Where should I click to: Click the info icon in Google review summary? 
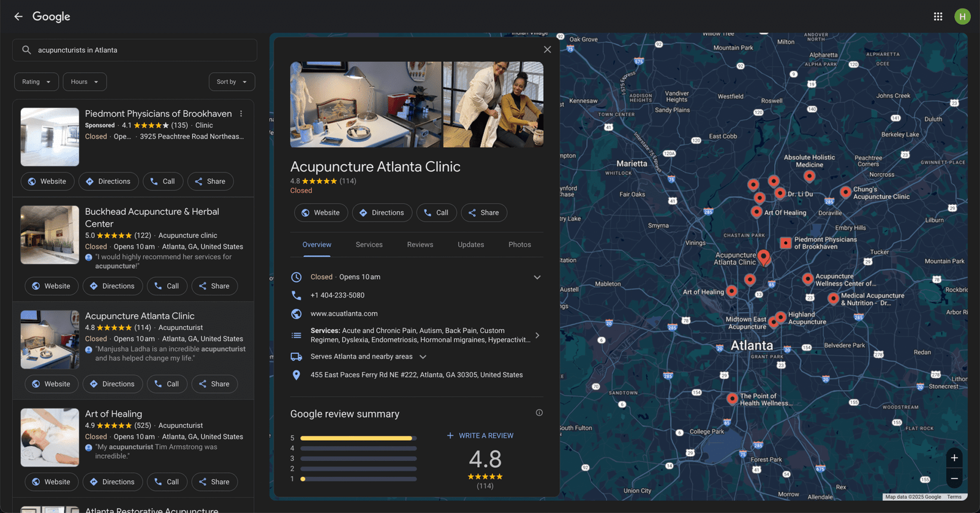[539, 413]
